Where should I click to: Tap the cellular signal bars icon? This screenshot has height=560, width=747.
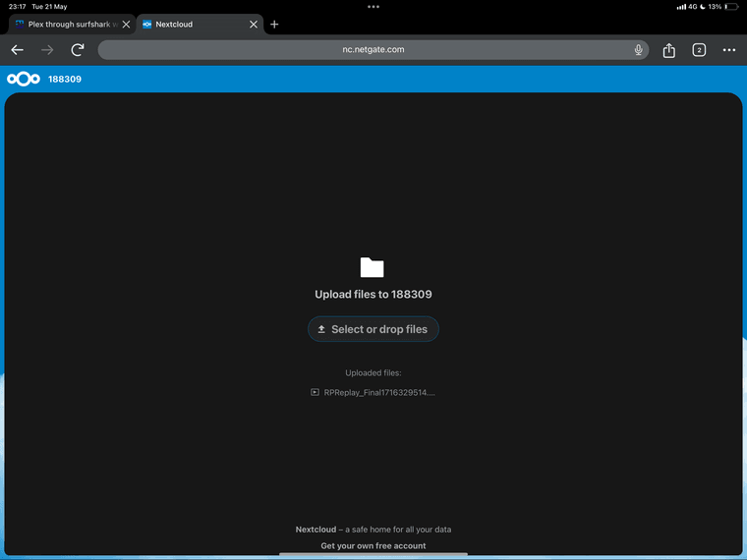point(681,7)
